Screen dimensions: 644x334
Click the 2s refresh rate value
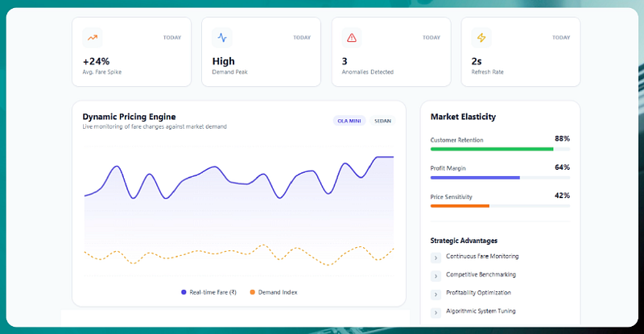(x=477, y=61)
